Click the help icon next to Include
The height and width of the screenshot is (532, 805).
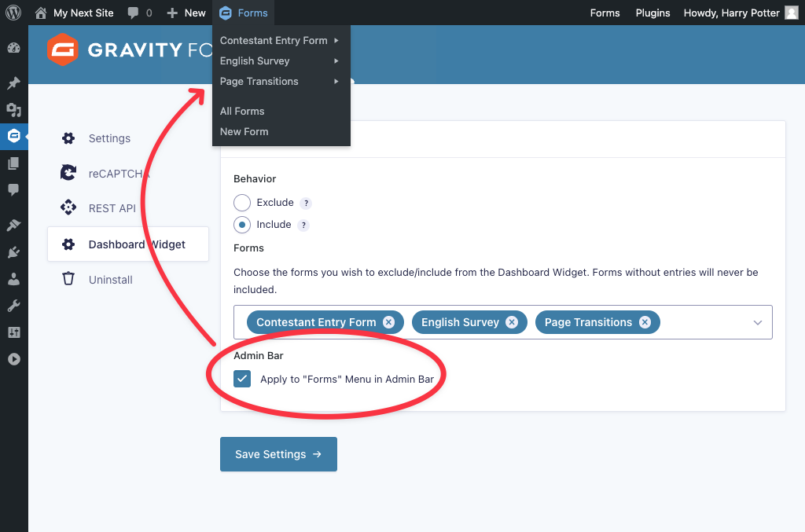(x=303, y=226)
